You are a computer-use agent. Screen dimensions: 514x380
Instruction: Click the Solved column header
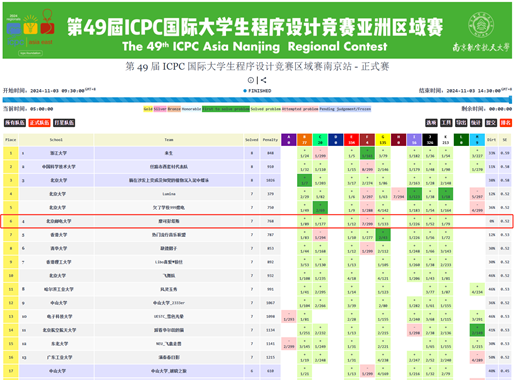coord(252,140)
